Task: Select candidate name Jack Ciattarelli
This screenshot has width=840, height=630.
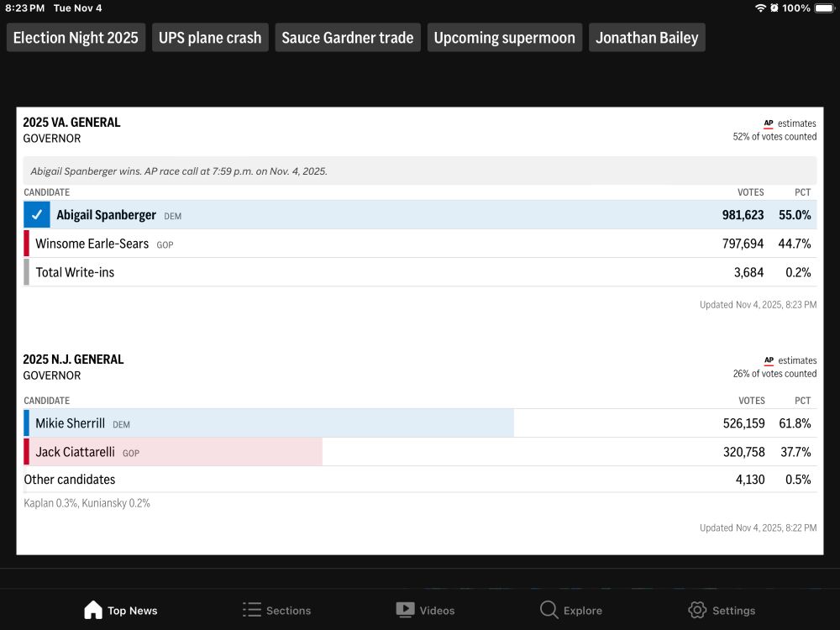Action: 75,452
